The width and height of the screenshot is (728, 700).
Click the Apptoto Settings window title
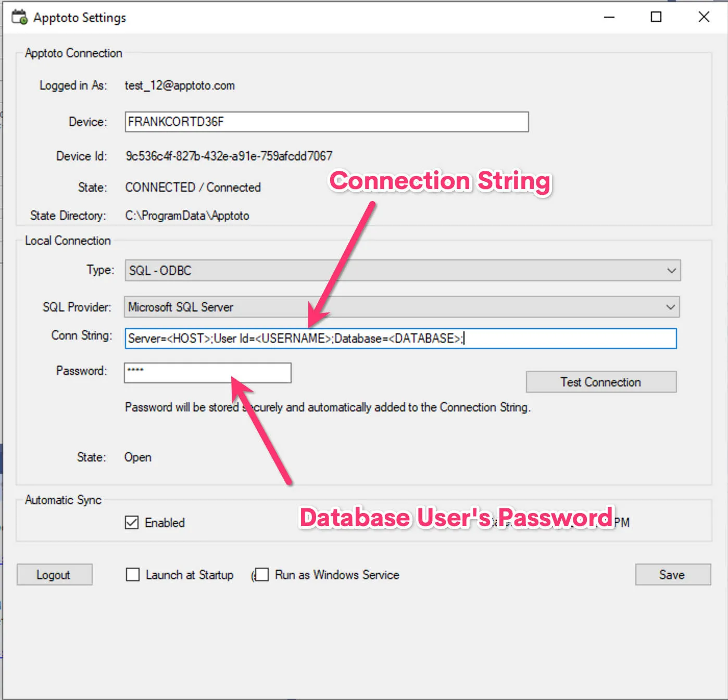(80, 18)
